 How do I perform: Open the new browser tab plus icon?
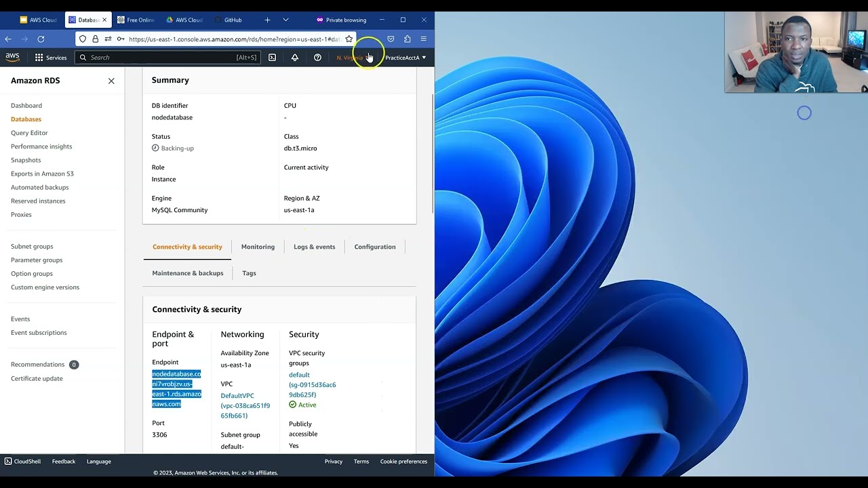tap(267, 20)
